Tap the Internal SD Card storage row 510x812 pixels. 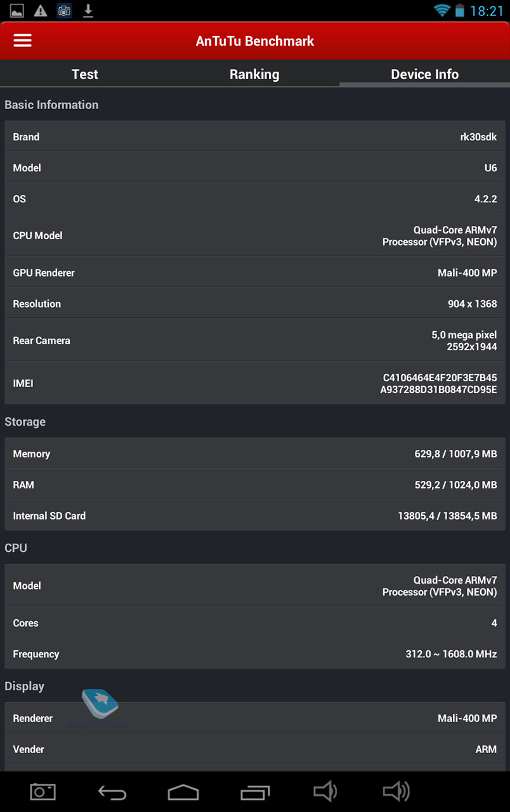[x=255, y=516]
